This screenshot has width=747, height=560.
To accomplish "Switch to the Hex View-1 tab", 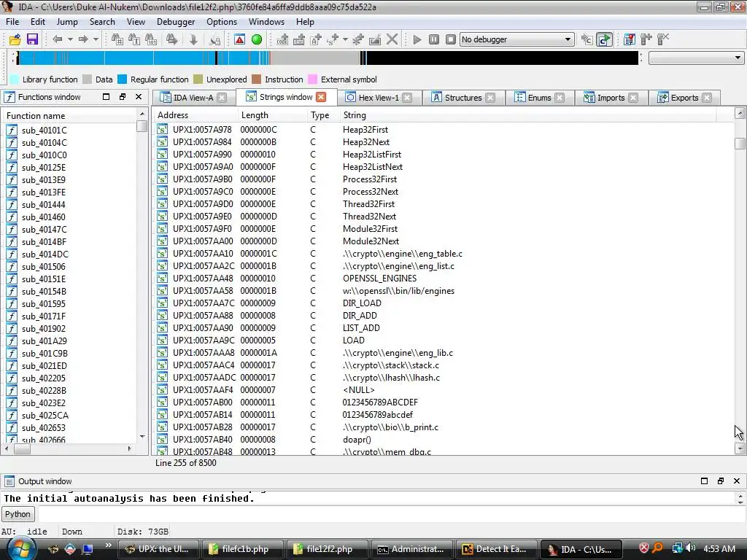I will click(379, 98).
